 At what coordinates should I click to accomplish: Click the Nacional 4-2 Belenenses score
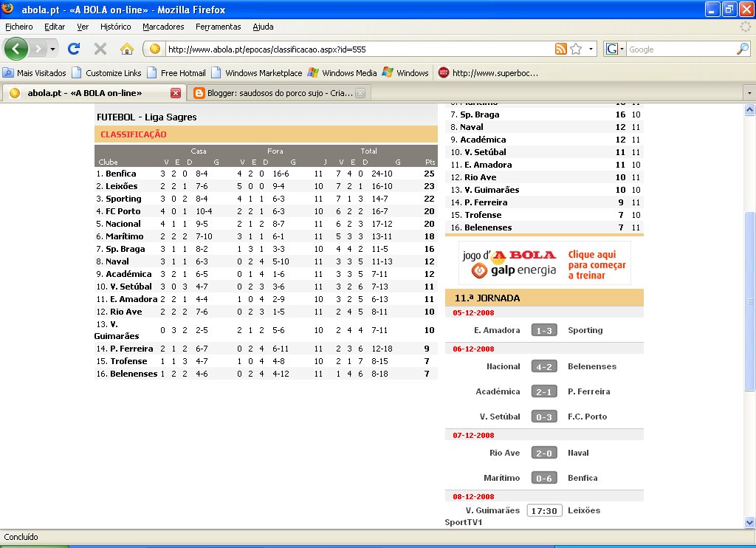tap(544, 366)
